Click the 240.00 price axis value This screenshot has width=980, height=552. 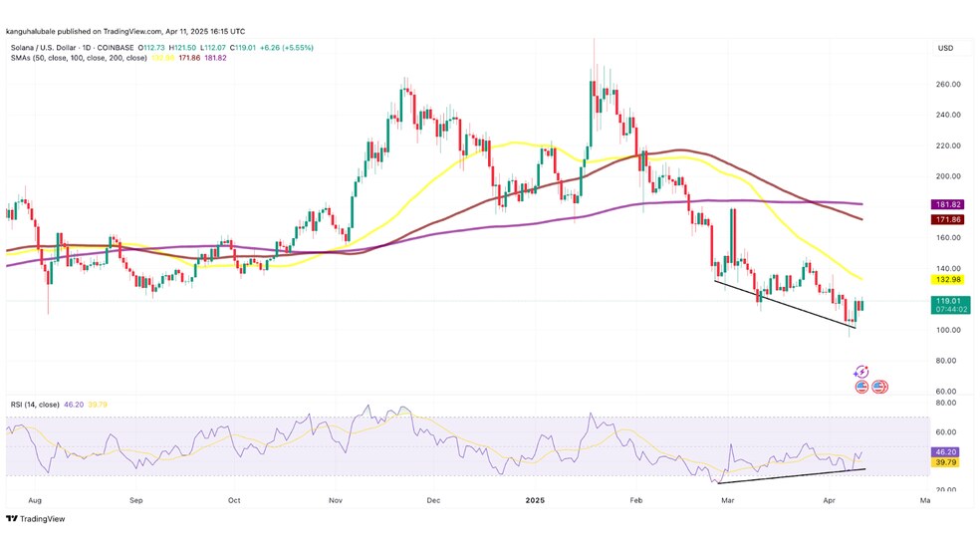(x=948, y=115)
